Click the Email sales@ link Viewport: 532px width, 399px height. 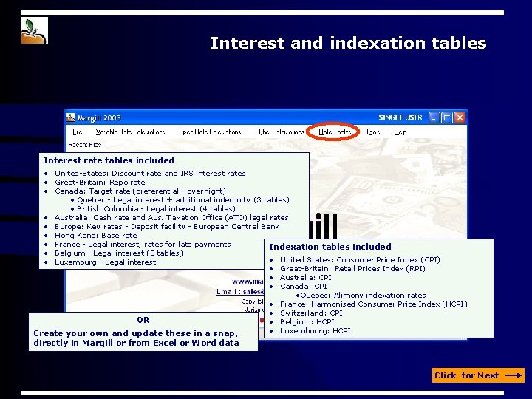point(240,292)
